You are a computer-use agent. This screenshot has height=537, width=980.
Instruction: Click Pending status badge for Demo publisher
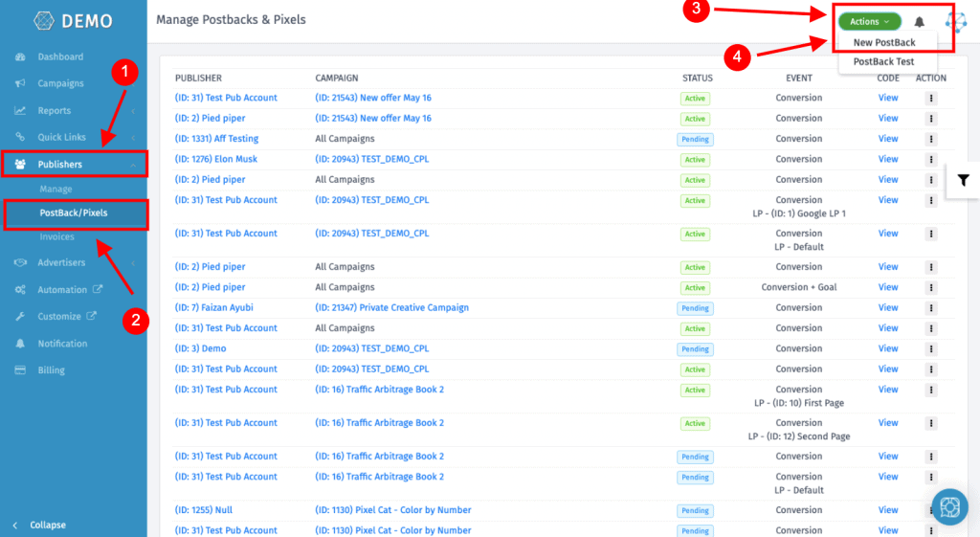(695, 349)
